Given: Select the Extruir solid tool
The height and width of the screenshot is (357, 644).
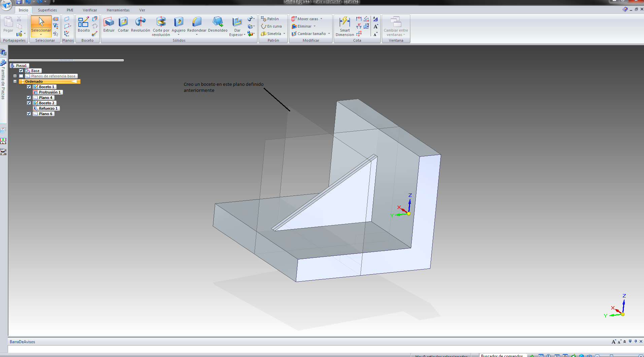Looking at the screenshot, I should point(109,25).
